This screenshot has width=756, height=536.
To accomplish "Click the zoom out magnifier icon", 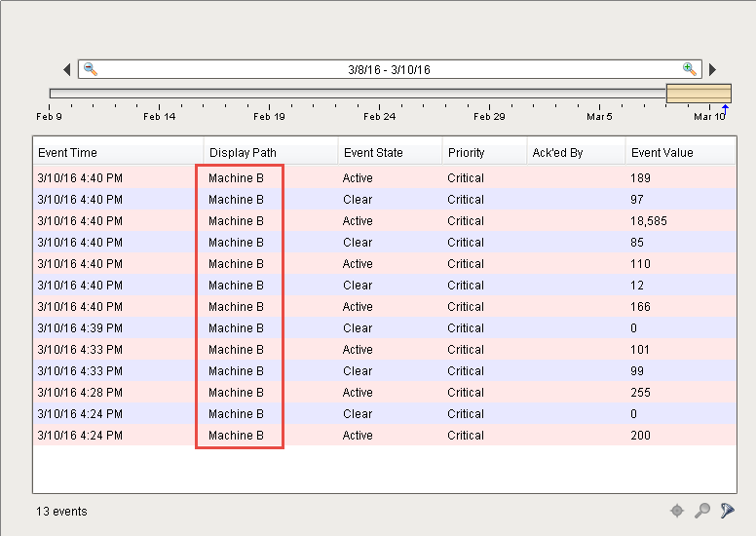I will [91, 69].
